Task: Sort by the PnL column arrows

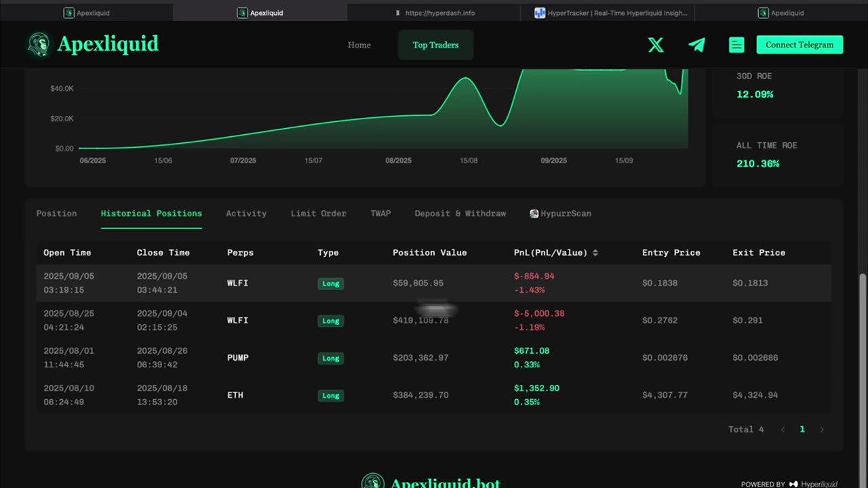Action: (x=595, y=253)
